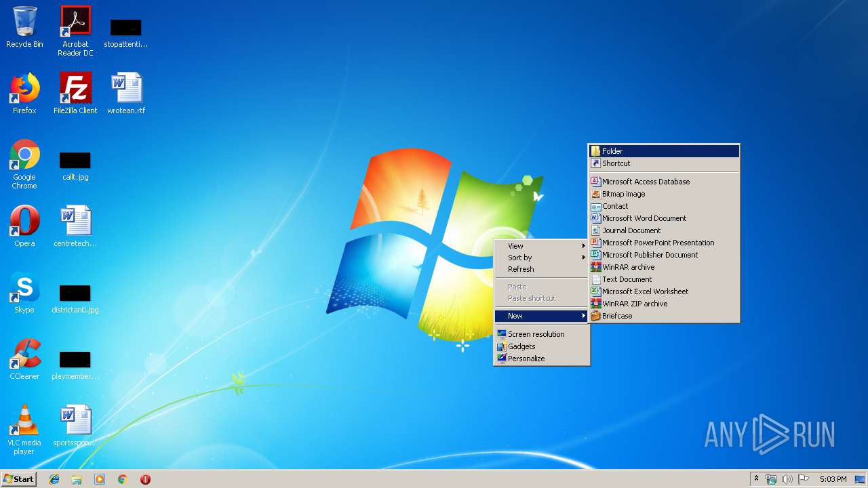Screen dimensions: 868x488
Task: Create a new Shortcut
Action: click(664, 163)
